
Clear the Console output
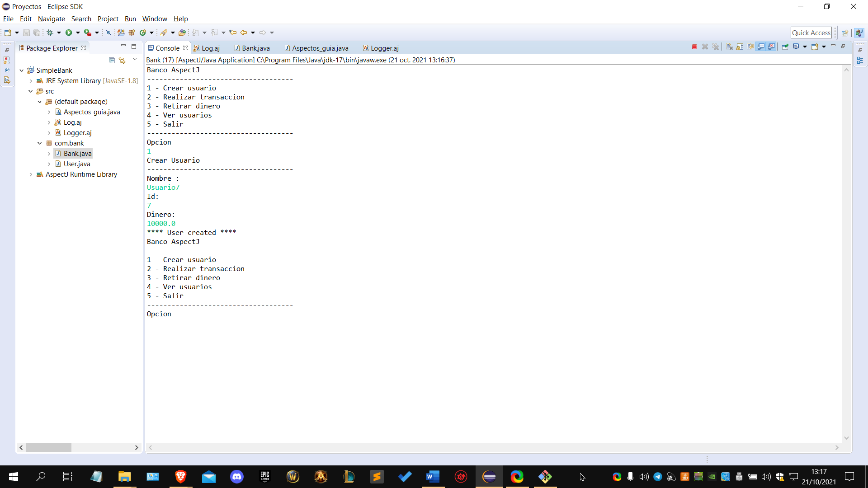[729, 47]
